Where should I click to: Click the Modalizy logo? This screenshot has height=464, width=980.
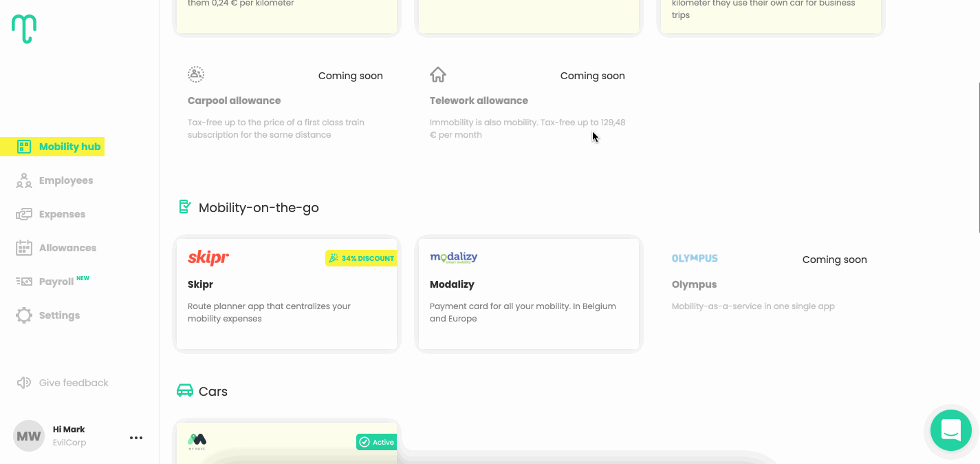(x=454, y=258)
